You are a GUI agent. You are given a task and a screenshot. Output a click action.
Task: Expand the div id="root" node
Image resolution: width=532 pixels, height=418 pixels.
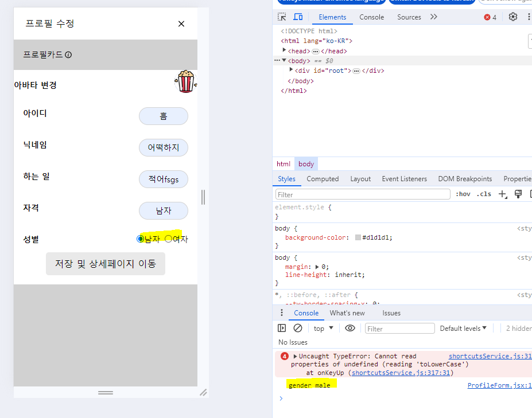click(x=291, y=70)
